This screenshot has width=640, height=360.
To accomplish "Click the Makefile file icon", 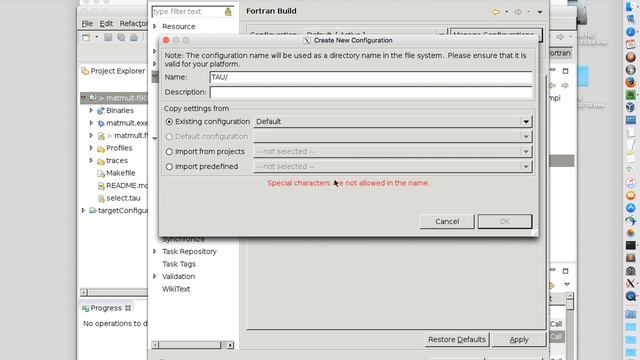I will point(101,173).
